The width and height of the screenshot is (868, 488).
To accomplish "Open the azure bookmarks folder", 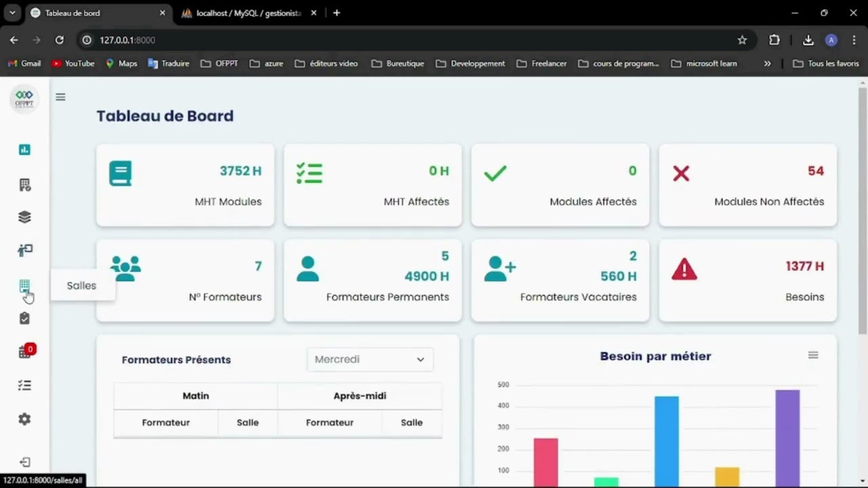I will tap(267, 64).
